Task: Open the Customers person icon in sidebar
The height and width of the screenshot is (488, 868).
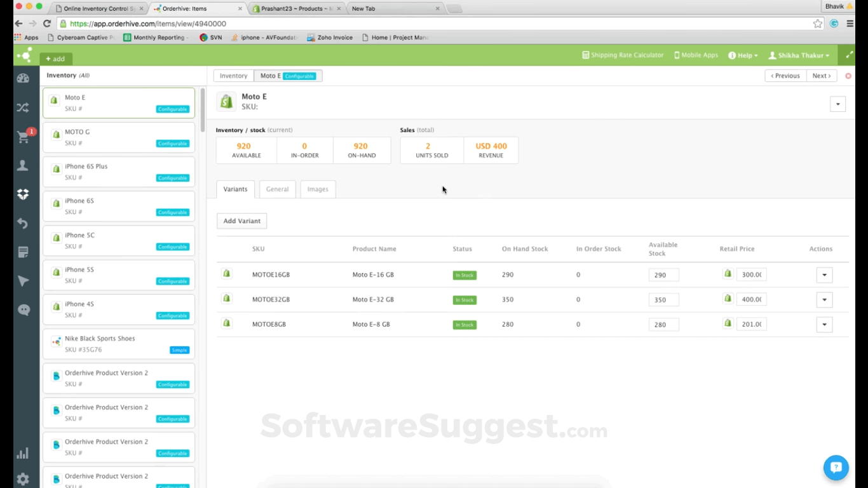Action: (x=23, y=166)
